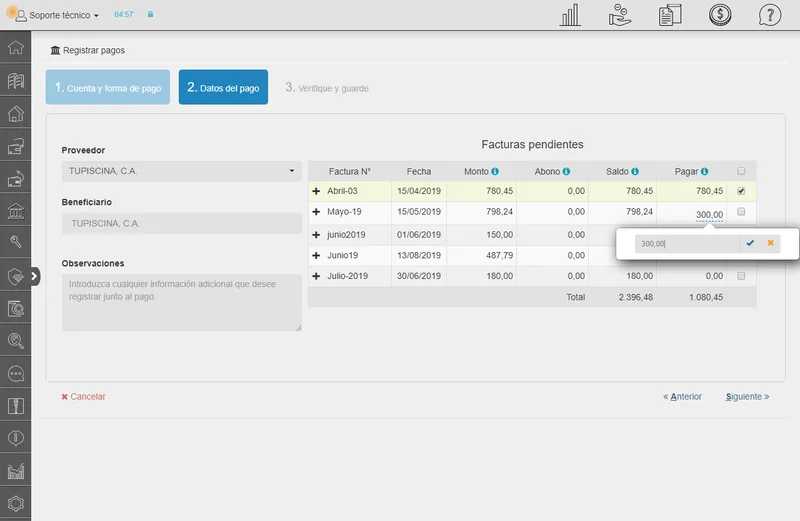Open the shield with wifi sidebar icon

tap(15, 276)
